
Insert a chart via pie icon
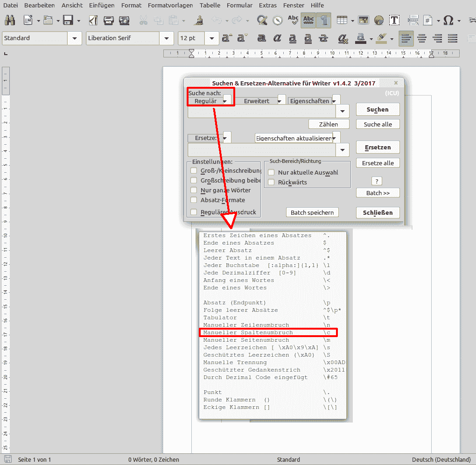tap(379, 21)
